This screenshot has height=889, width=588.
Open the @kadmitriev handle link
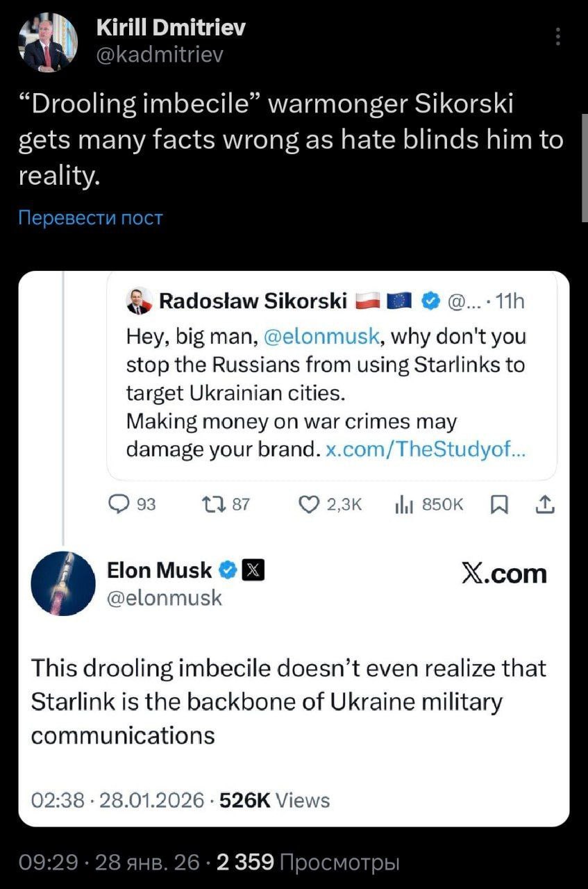click(158, 53)
